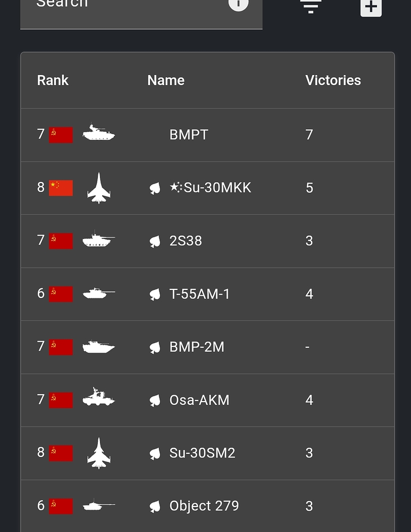Click the spade icon beside Object 279

point(155,506)
